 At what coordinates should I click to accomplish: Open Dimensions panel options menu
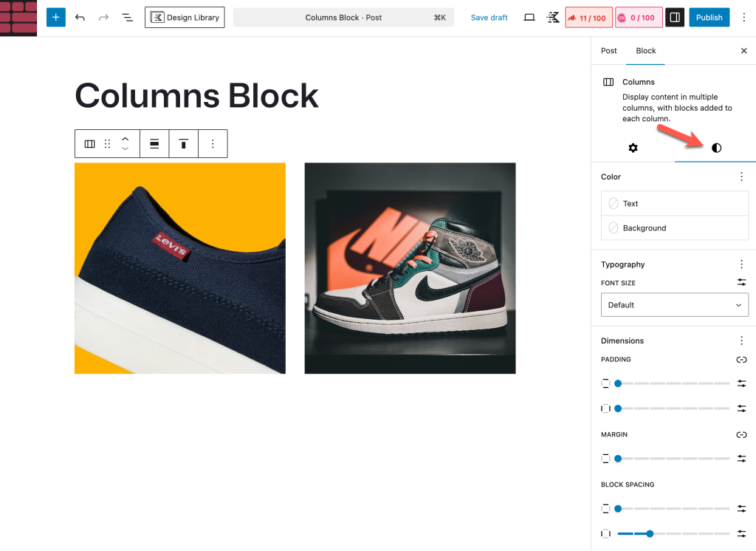(741, 341)
